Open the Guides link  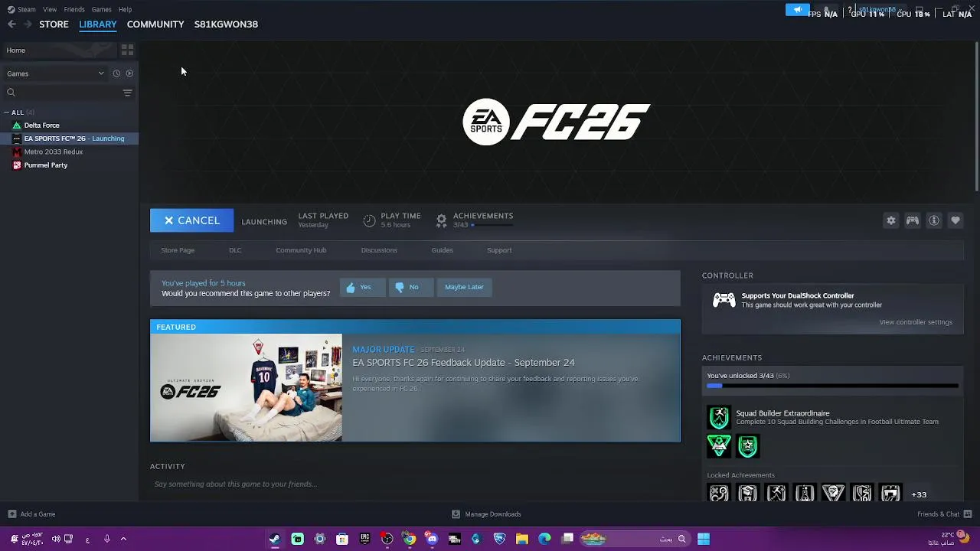(442, 250)
